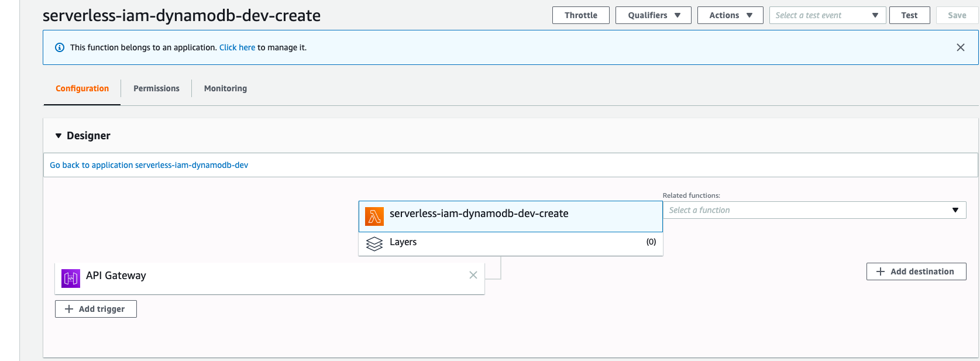The image size is (980, 361).
Task: Open the Actions dropdown menu
Action: pyautogui.click(x=730, y=15)
